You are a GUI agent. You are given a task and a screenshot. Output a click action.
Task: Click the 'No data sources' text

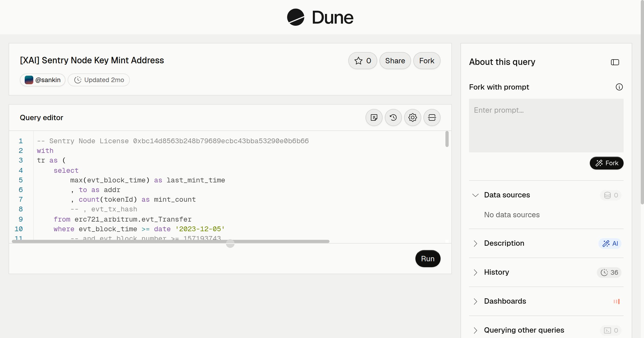(512, 215)
